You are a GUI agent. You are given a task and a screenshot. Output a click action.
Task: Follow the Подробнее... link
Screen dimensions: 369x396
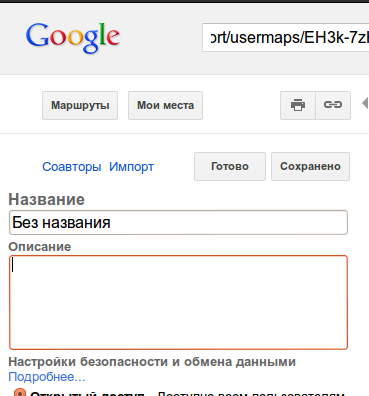[47, 377]
